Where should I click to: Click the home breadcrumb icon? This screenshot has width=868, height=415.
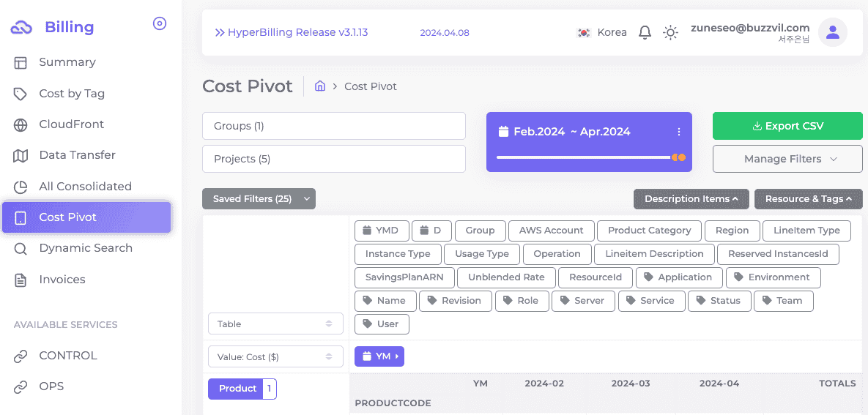tap(320, 86)
